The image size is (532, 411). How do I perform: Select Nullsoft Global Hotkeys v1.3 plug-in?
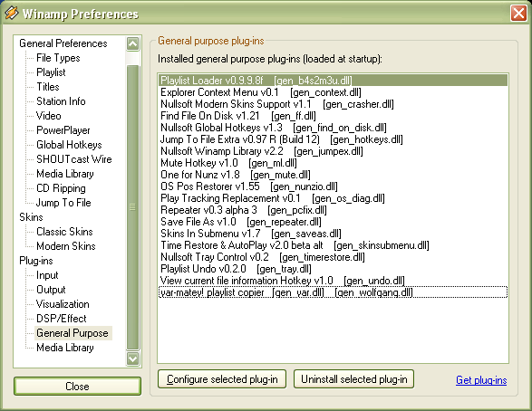click(x=334, y=128)
